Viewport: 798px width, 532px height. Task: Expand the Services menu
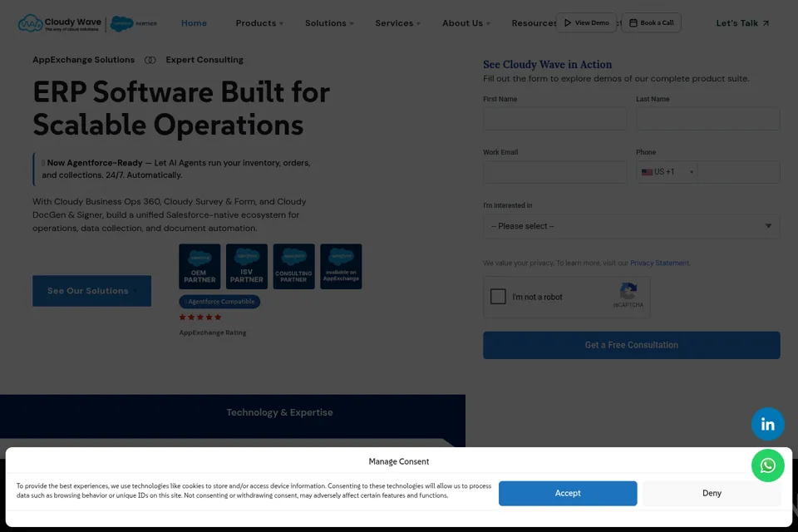pos(397,23)
